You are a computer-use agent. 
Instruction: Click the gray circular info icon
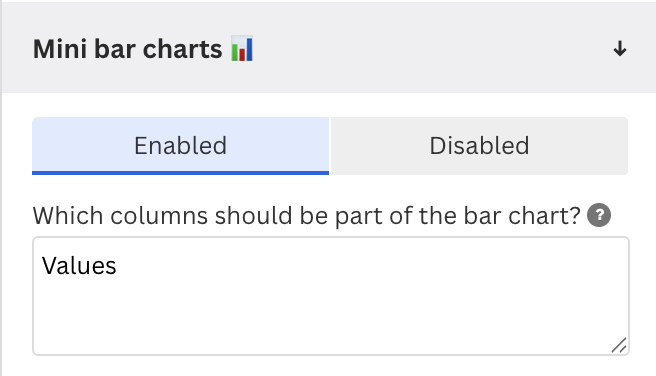tap(599, 215)
